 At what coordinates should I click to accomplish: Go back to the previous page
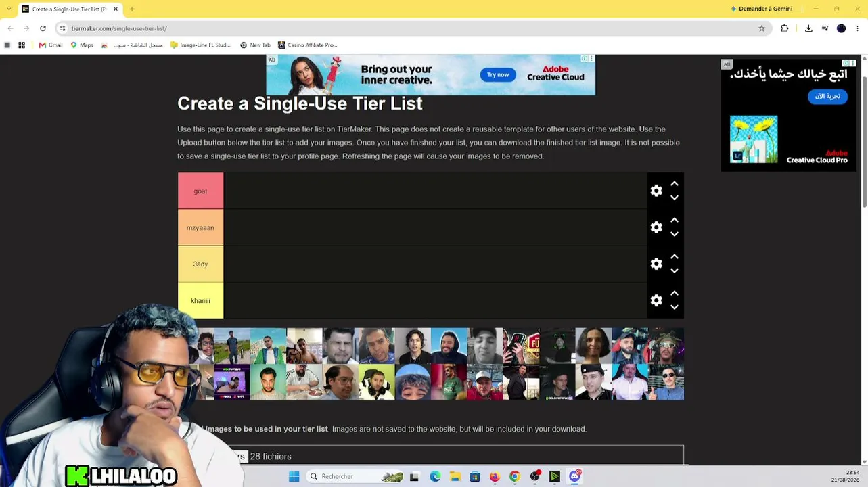10,28
